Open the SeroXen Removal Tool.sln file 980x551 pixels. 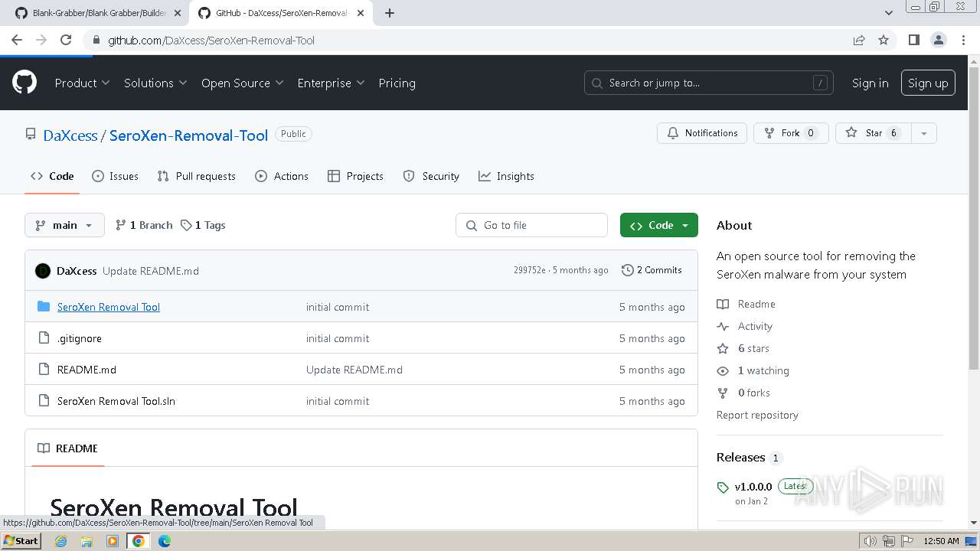(x=116, y=401)
